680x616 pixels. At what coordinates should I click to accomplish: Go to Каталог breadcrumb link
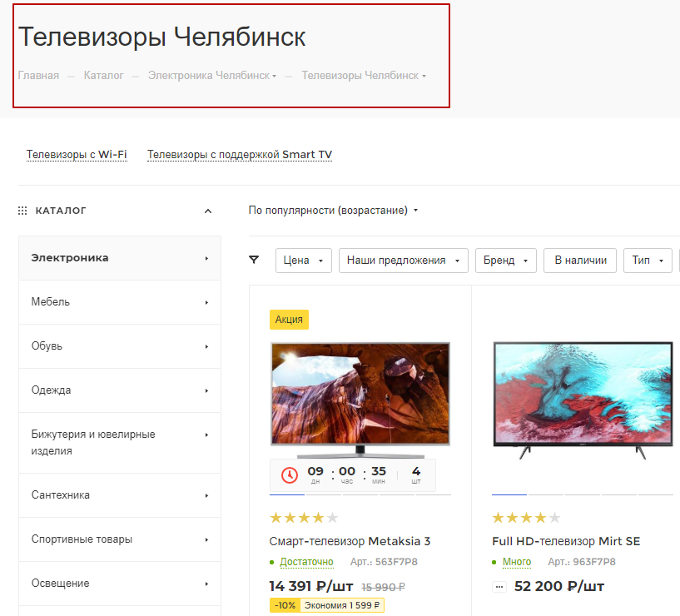[x=104, y=76]
